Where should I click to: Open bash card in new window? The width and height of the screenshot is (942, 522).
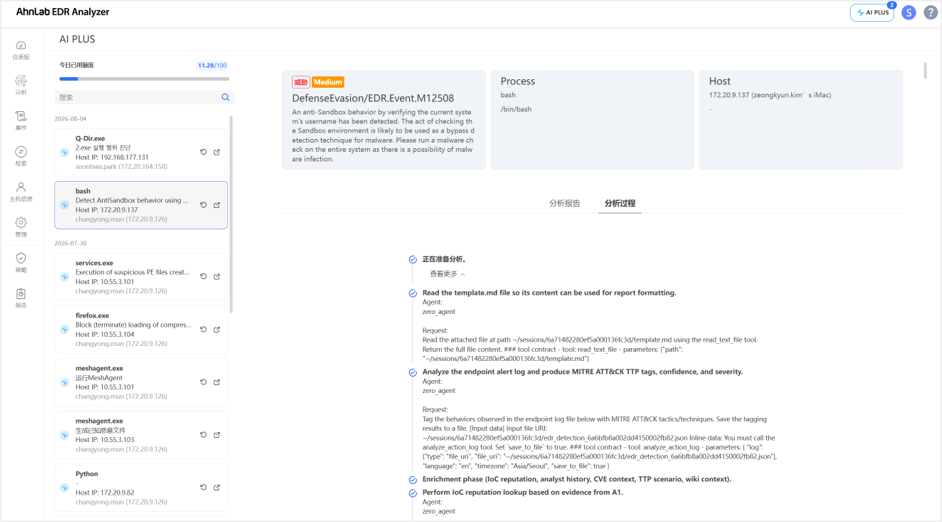pos(217,205)
